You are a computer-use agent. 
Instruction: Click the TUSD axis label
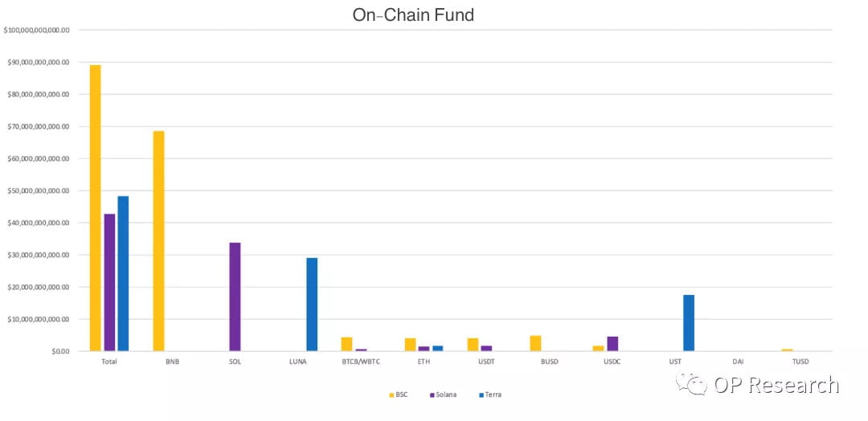[x=800, y=362]
